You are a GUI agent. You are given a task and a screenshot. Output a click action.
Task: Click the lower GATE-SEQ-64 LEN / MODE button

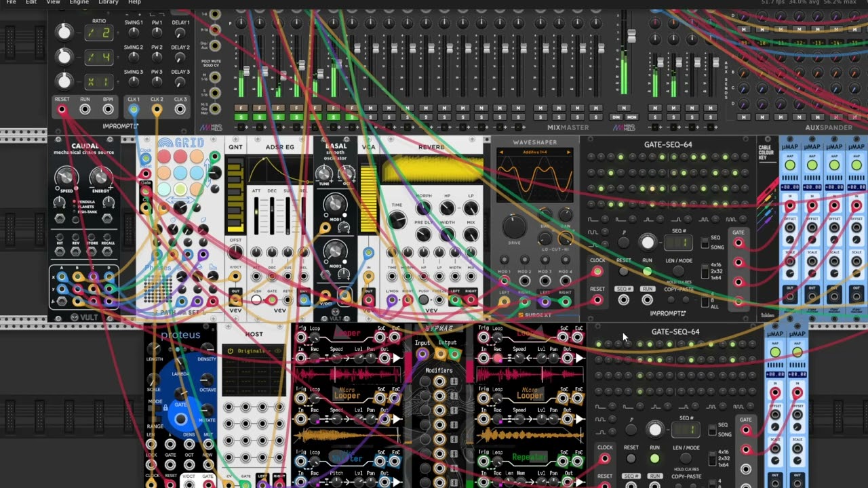click(686, 459)
